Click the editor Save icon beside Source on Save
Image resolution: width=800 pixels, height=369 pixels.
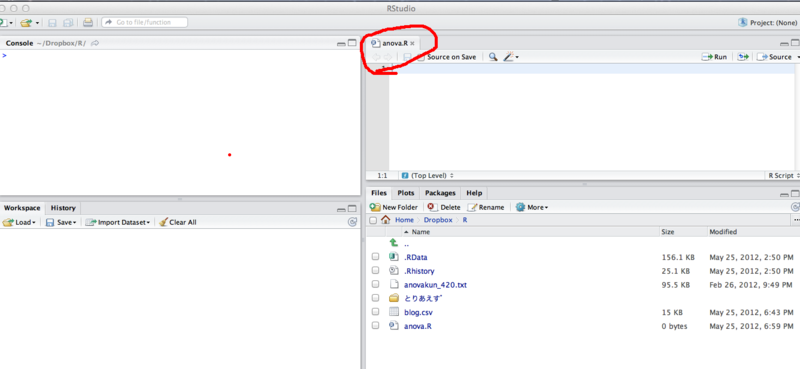407,57
